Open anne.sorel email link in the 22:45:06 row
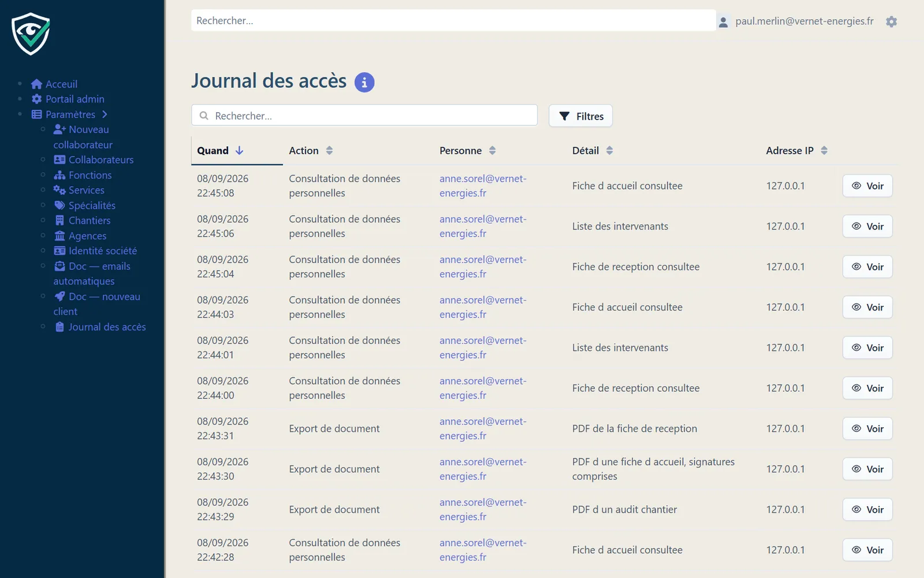Viewport: 924px width, 578px height. pyautogui.click(x=483, y=226)
